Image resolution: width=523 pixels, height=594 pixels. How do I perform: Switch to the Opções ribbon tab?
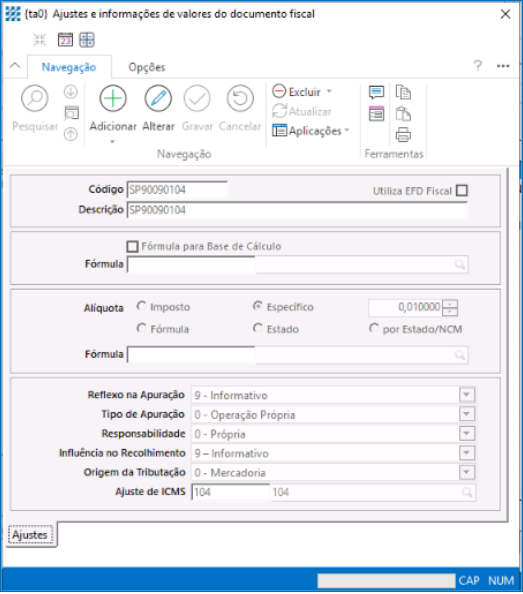(147, 67)
